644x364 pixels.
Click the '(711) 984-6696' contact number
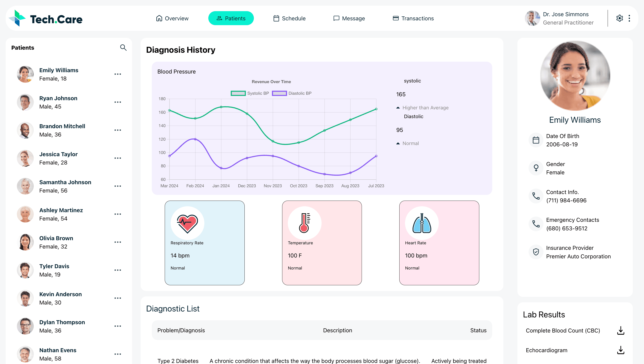coord(566,200)
